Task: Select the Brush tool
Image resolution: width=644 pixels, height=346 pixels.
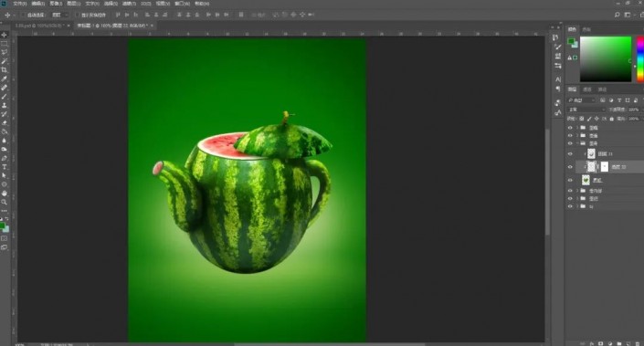Action: pyautogui.click(x=4, y=97)
